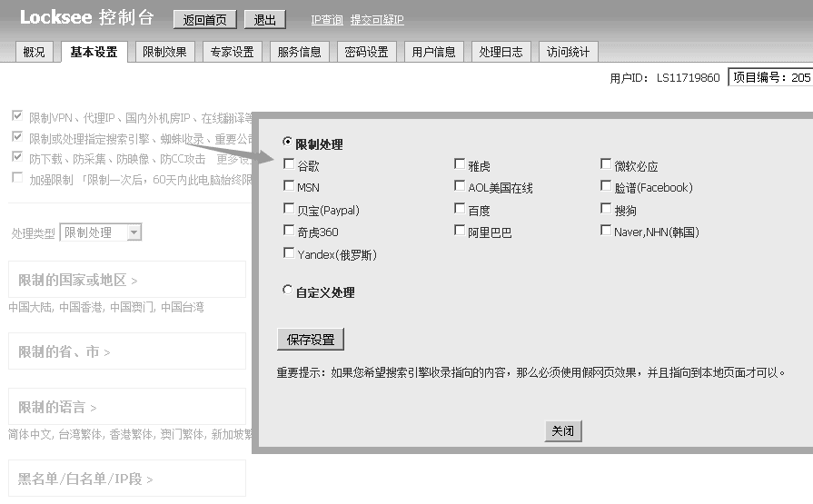Viewport: 813px width, 504px height.
Task: Go to the 专家设置 tab
Action: click(x=233, y=52)
